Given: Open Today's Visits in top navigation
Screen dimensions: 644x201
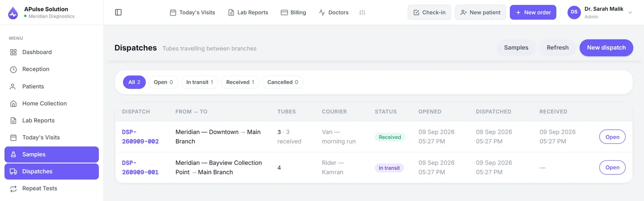Looking at the screenshot, I should point(192,12).
